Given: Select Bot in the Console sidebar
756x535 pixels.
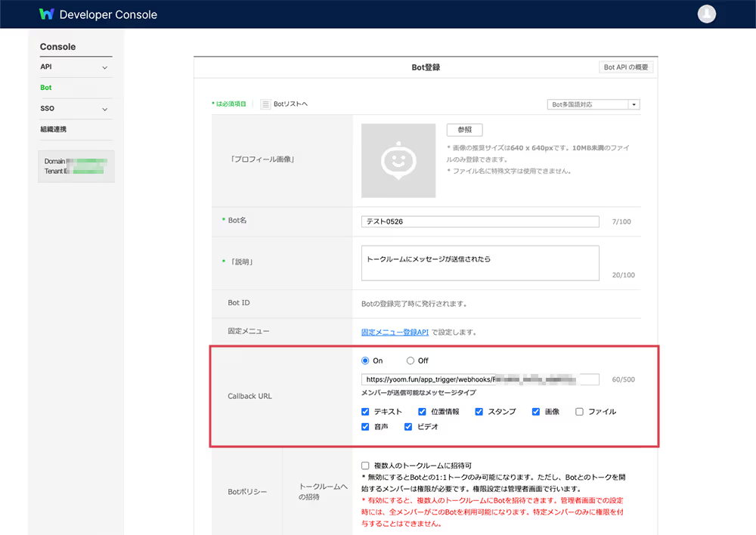Looking at the screenshot, I should 46,88.
